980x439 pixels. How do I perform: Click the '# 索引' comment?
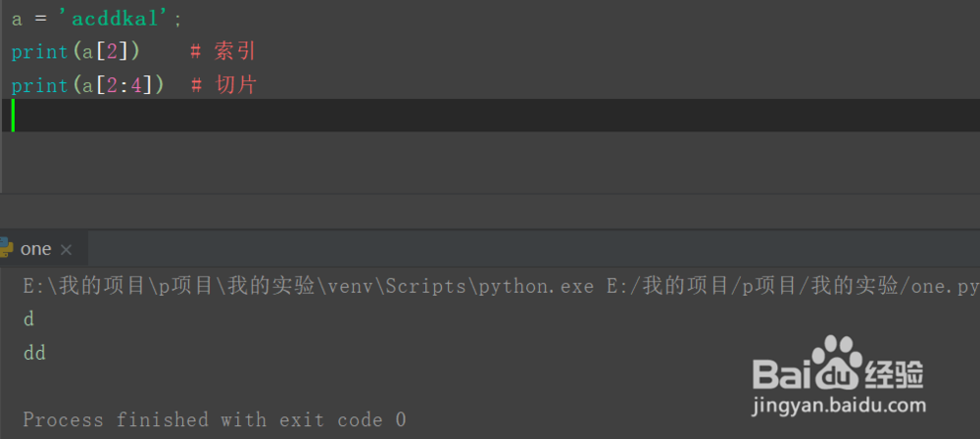[222, 51]
